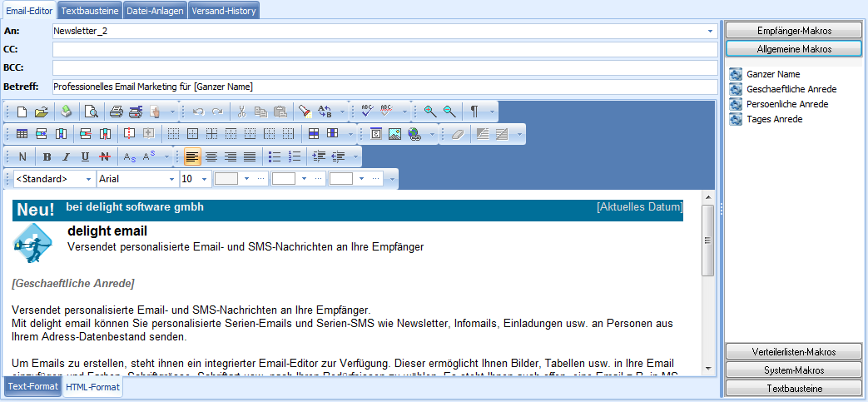Toggle paragraph marks display

(474, 112)
